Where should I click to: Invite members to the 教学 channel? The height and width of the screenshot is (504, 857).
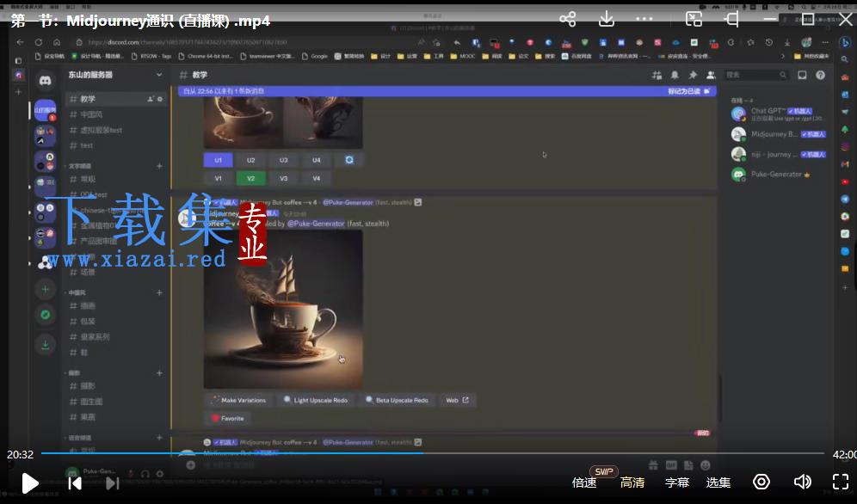click(151, 99)
